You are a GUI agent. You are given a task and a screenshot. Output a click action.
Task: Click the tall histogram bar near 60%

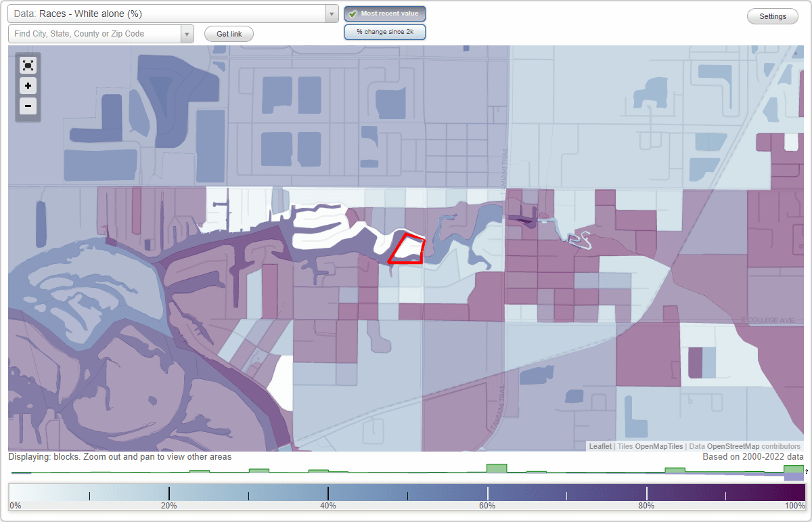click(x=497, y=469)
